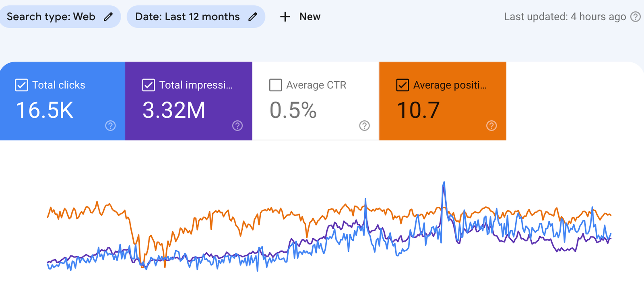Open help icon next to Last updated
Viewport: 644px width, 284px height.
[635, 16]
